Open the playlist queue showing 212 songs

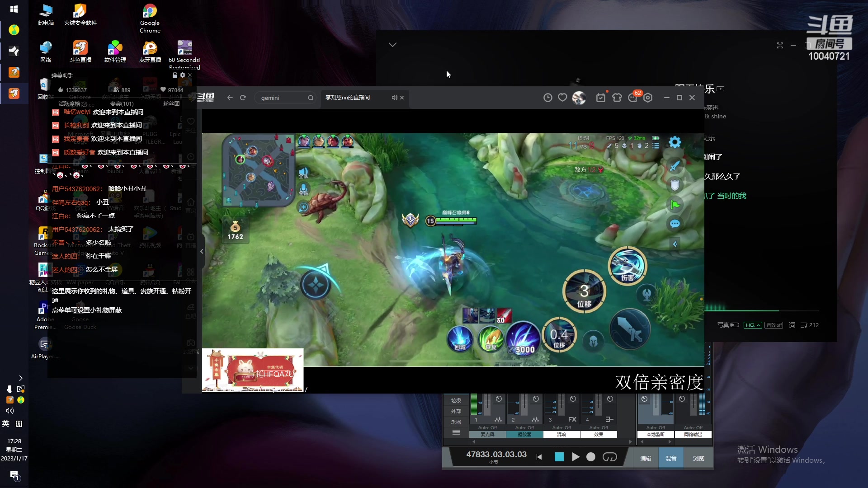coord(810,325)
